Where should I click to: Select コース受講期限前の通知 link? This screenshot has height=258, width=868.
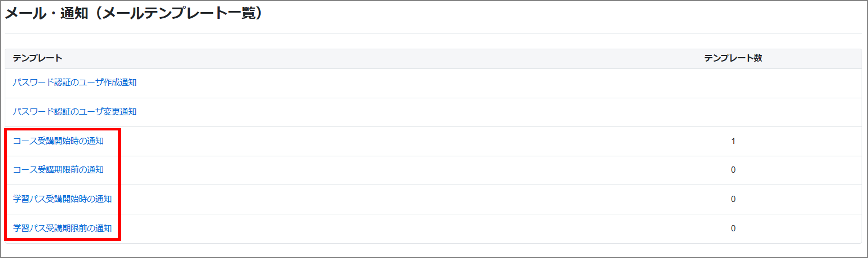(x=58, y=170)
